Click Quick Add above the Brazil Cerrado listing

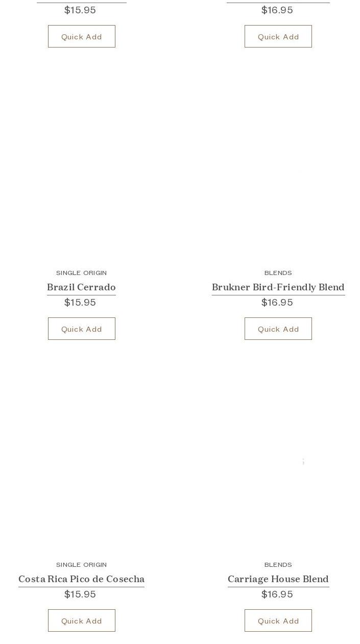(82, 36)
